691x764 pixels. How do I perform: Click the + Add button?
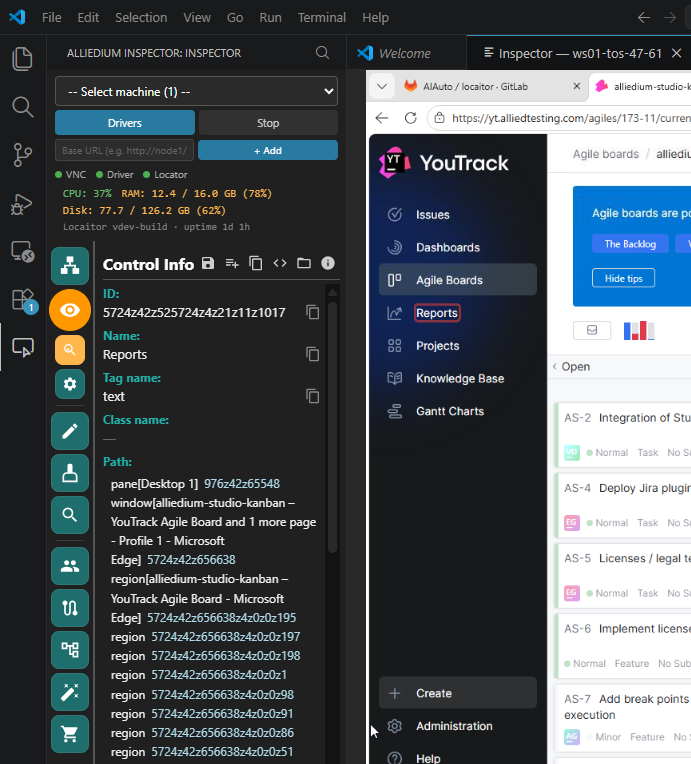[x=268, y=151]
